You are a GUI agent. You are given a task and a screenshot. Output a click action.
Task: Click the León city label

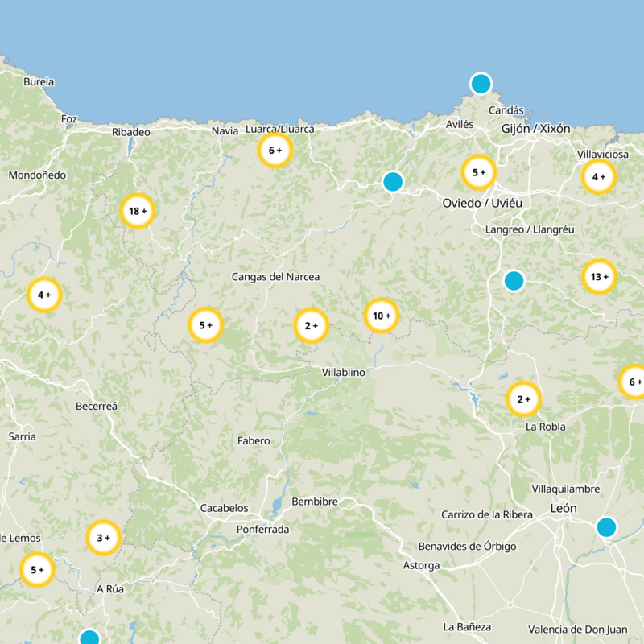click(563, 508)
